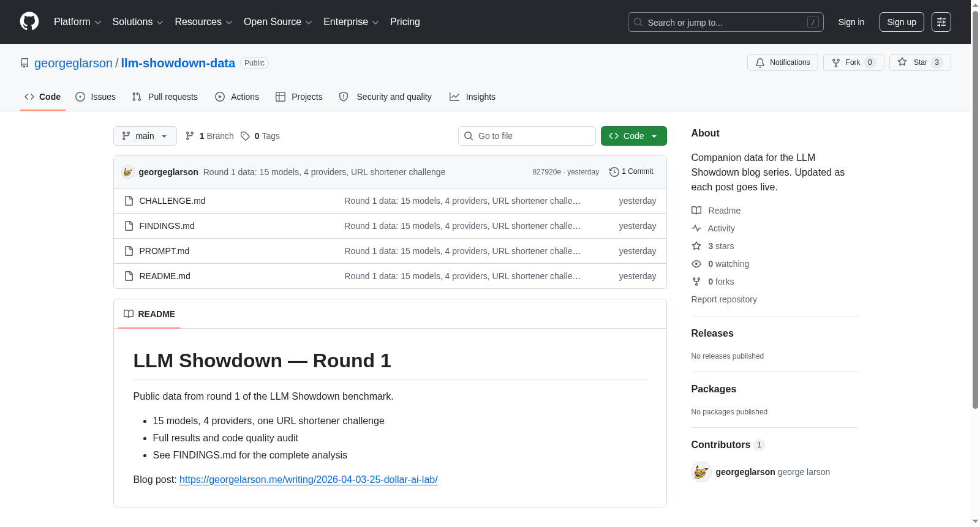
Task: Click file icon next to PROMPT.md
Action: 129,251
